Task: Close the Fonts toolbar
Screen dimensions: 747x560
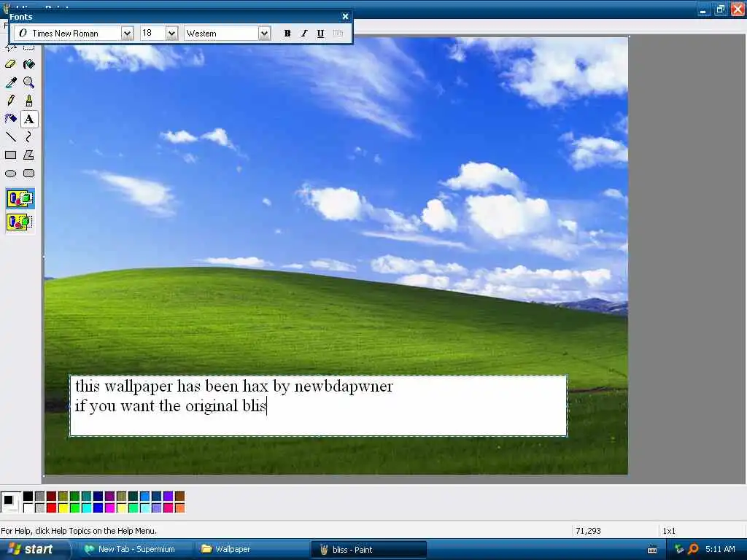Action: coord(345,17)
